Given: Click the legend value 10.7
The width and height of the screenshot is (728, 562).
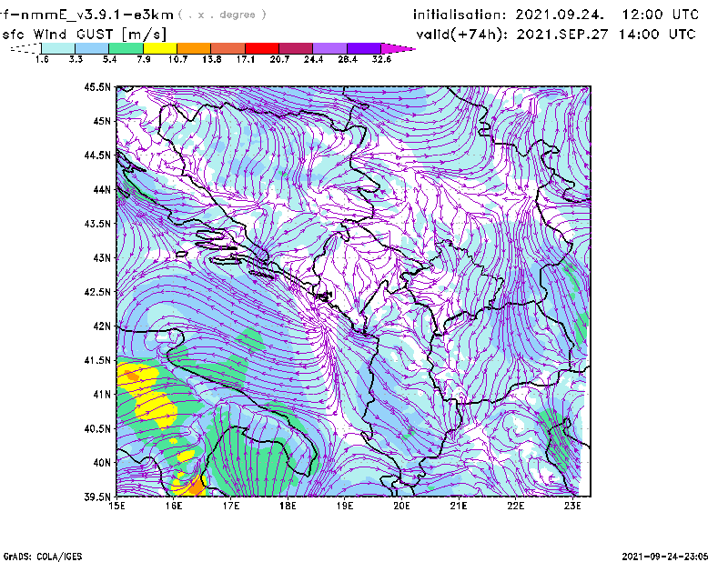Looking at the screenshot, I should (177, 59).
